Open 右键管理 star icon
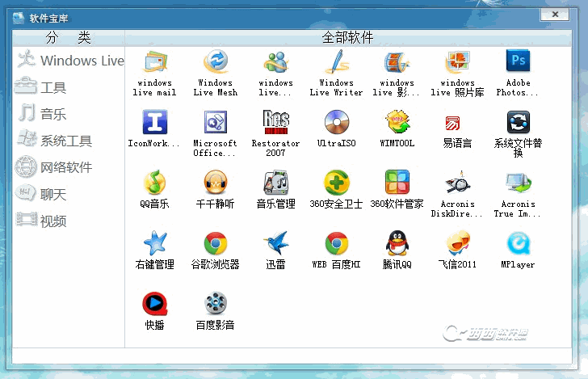 [x=155, y=243]
